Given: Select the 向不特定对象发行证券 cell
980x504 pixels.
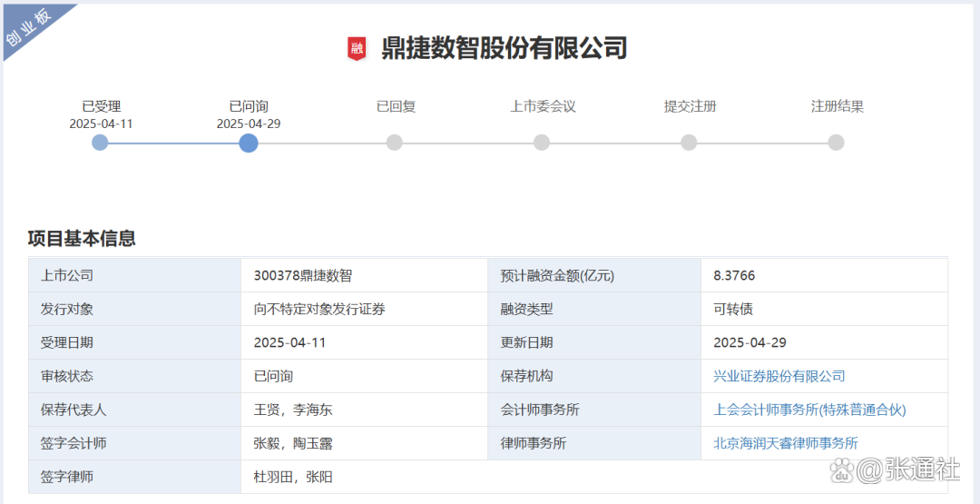Looking at the screenshot, I should [x=365, y=309].
